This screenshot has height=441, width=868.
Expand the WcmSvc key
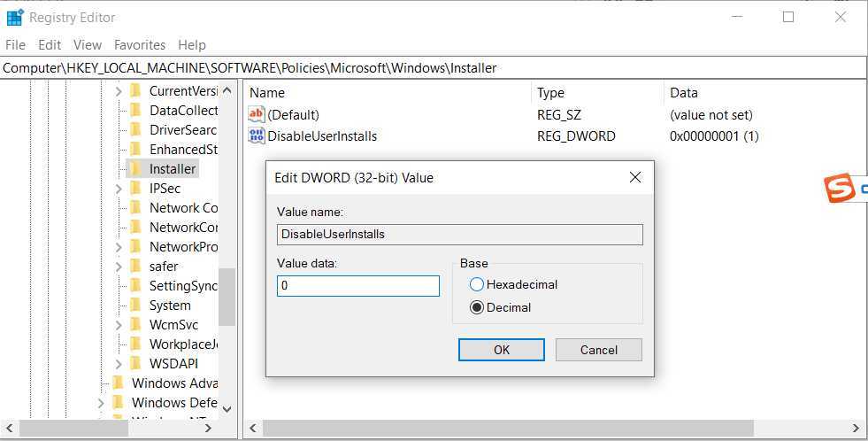119,325
